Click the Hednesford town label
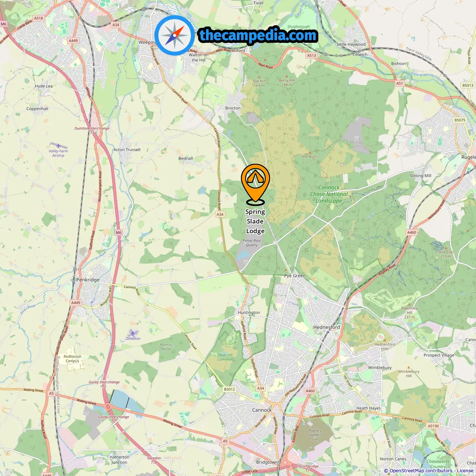This screenshot has height=476, width=476. coord(327,327)
